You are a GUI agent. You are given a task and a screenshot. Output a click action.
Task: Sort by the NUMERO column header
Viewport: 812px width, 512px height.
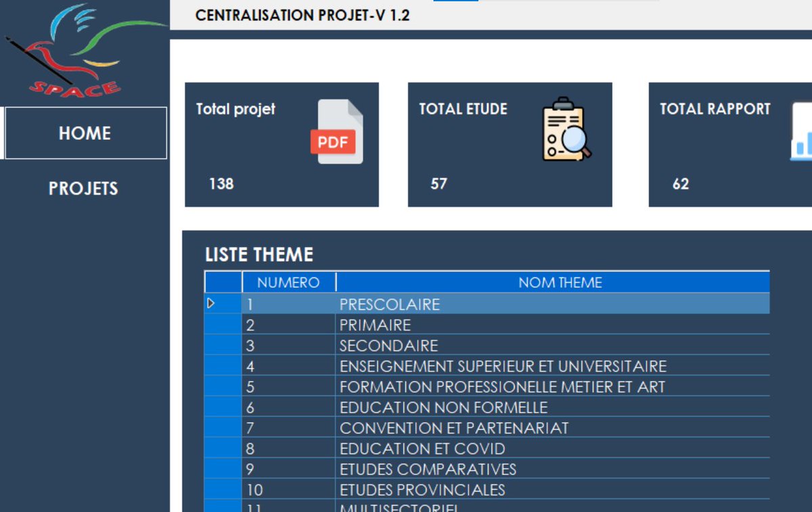coord(289,282)
